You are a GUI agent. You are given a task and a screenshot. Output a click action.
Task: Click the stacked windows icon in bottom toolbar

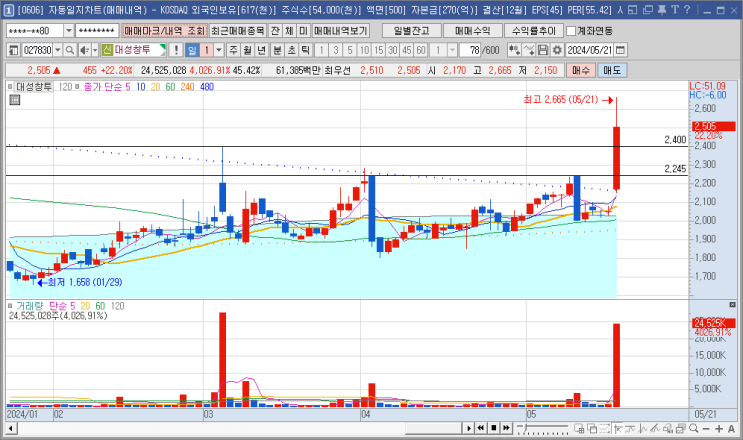point(592,428)
